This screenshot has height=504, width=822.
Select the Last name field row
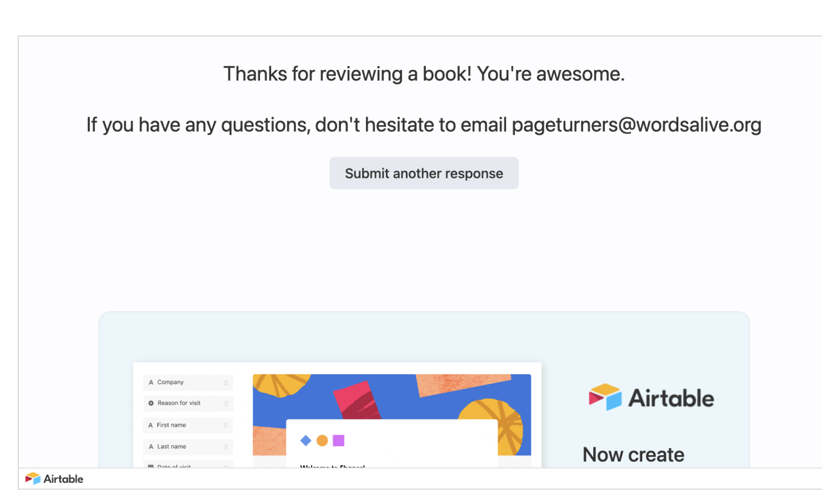point(188,446)
